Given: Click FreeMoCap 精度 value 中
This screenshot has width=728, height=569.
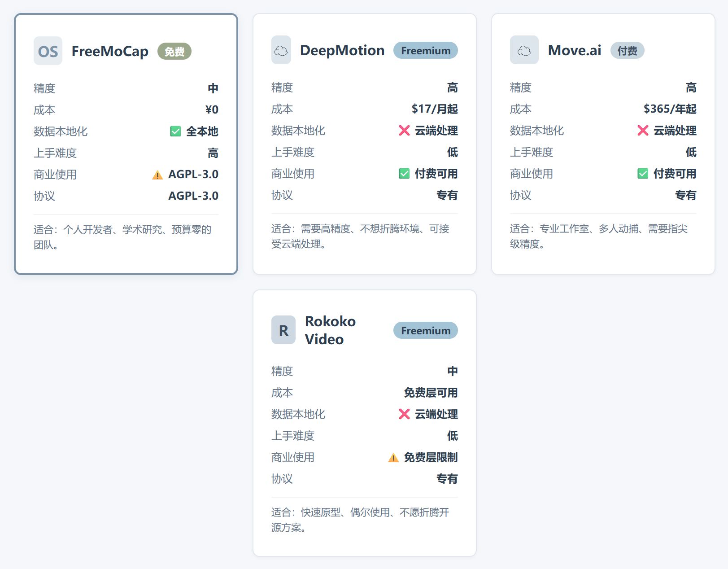Looking at the screenshot, I should (213, 88).
